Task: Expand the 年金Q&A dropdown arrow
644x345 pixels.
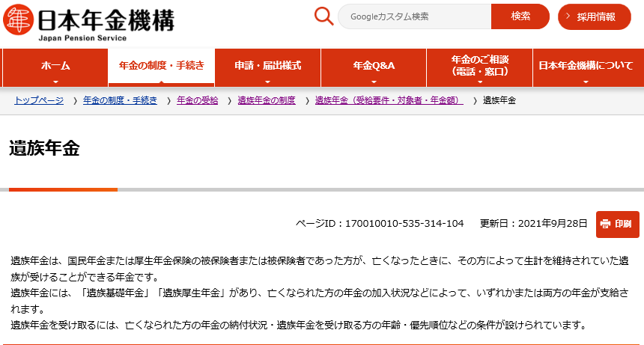Action: [x=374, y=82]
